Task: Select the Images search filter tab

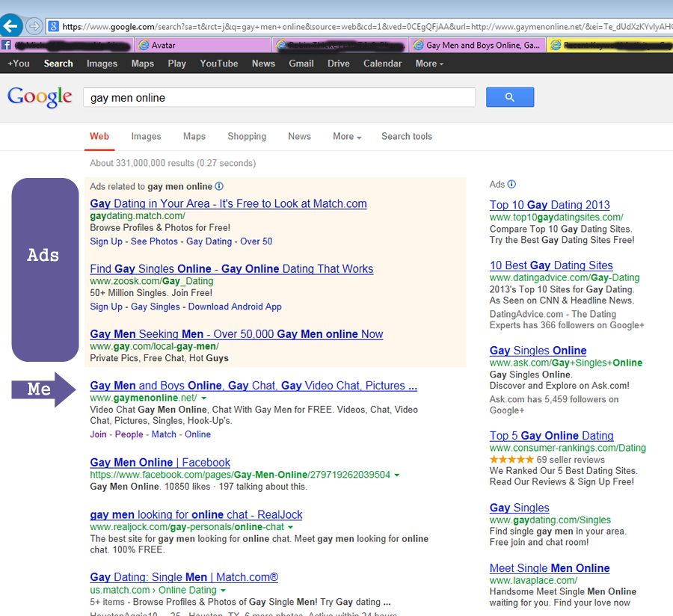Action: click(x=146, y=136)
